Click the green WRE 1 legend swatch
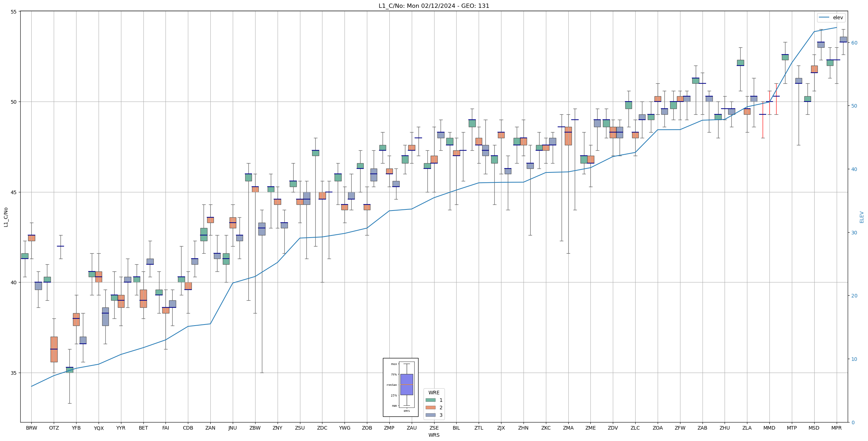Screen dimensions: 868x441 coord(430,400)
